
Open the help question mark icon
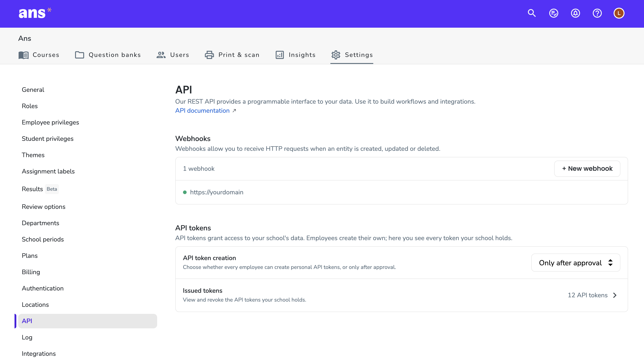pyautogui.click(x=597, y=13)
